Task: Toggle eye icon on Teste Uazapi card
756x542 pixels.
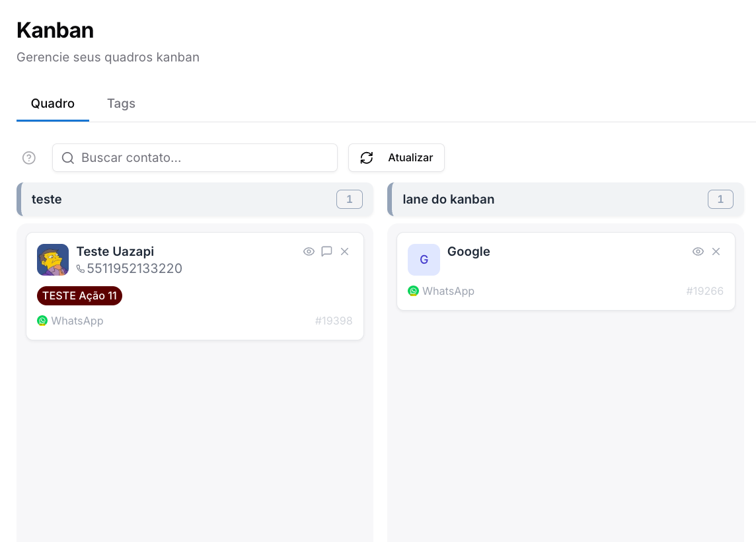Action: [x=309, y=251]
